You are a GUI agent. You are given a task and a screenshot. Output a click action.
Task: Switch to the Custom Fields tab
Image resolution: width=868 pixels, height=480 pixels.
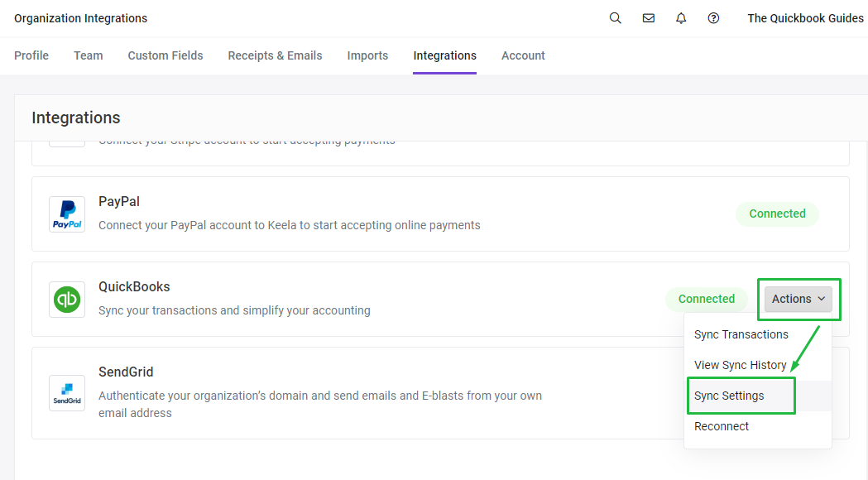165,55
